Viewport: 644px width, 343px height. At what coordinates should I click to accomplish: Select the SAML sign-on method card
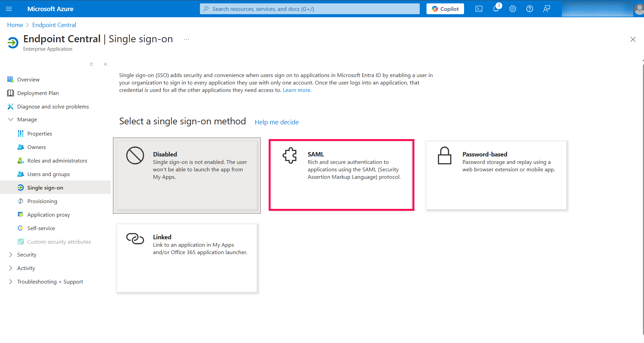tap(341, 175)
